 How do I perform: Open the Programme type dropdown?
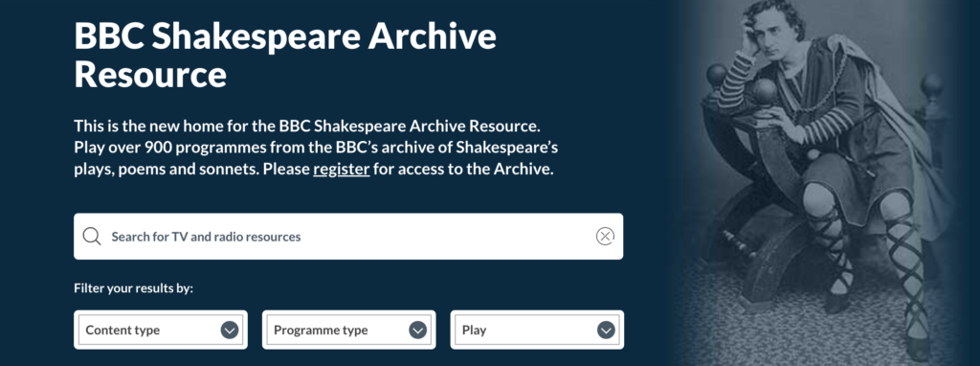pyautogui.click(x=348, y=330)
